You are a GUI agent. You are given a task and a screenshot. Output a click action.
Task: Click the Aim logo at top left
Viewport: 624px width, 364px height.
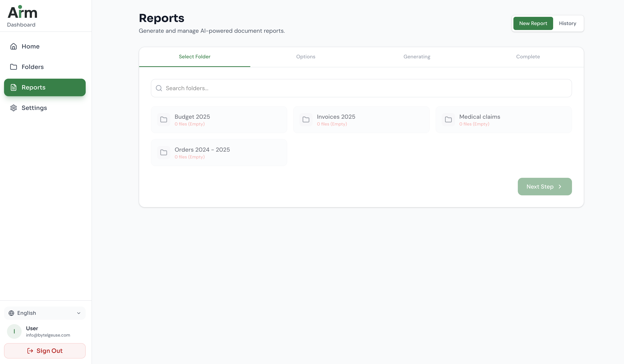pyautogui.click(x=23, y=12)
